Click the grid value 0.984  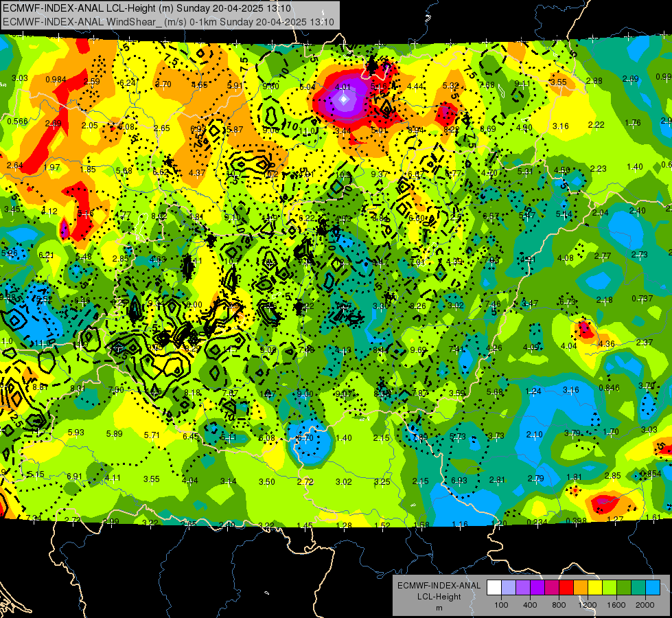point(56,80)
